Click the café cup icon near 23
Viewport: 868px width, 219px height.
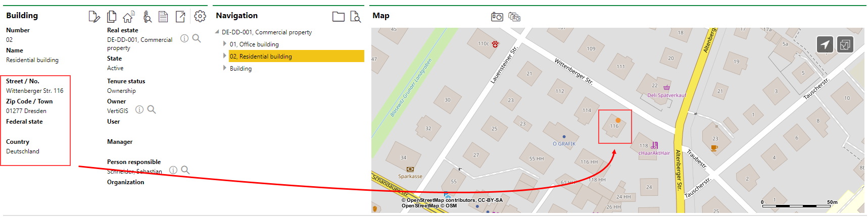click(x=714, y=148)
